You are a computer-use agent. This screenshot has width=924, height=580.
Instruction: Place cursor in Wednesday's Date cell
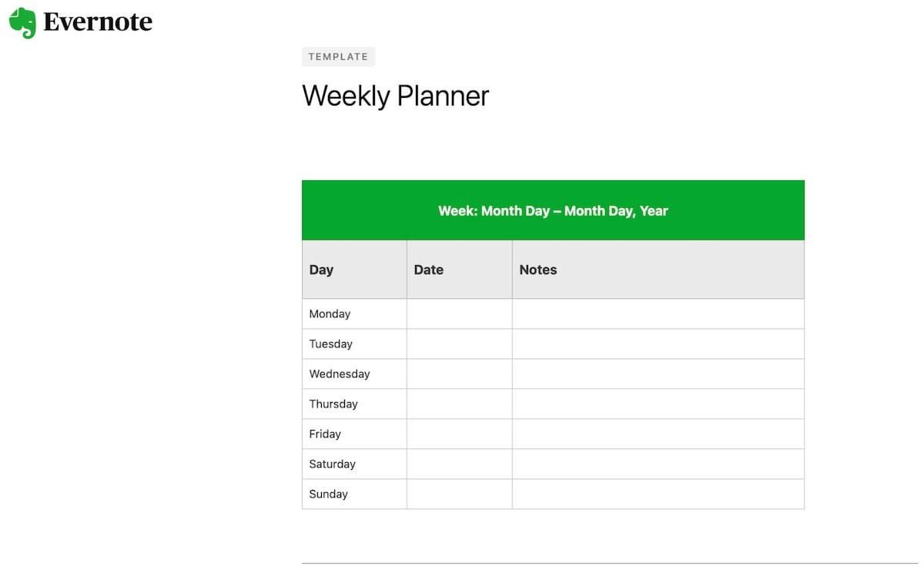pos(459,374)
